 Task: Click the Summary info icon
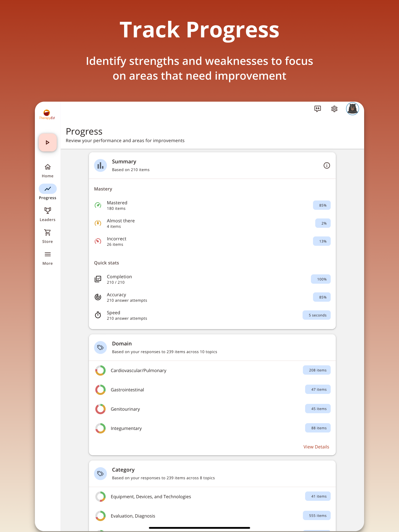[327, 166]
